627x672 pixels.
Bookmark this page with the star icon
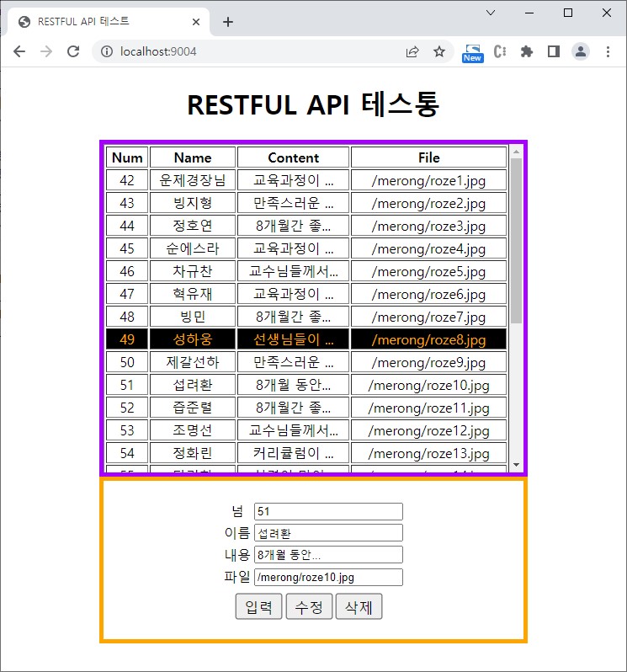pos(439,52)
